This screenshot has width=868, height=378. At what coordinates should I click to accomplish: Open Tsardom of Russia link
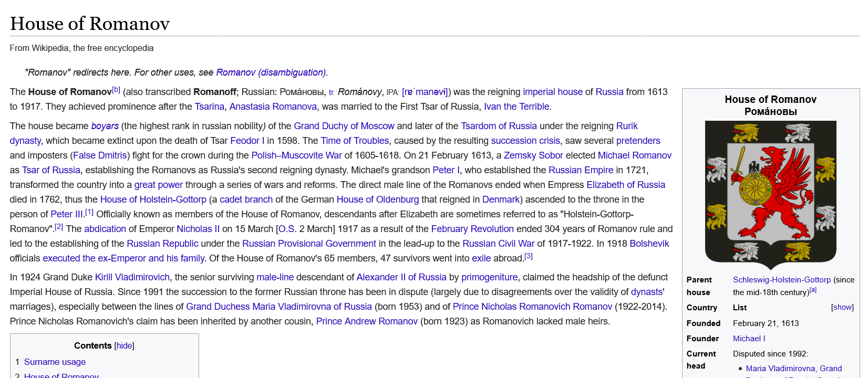(499, 126)
